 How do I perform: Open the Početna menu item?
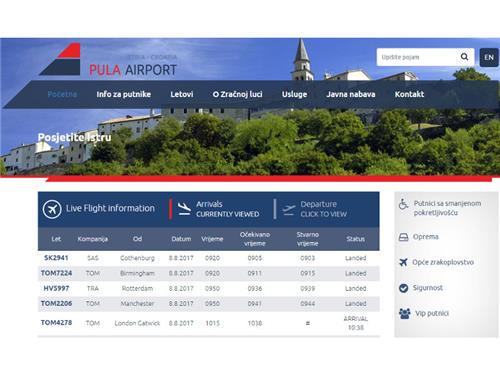62,94
